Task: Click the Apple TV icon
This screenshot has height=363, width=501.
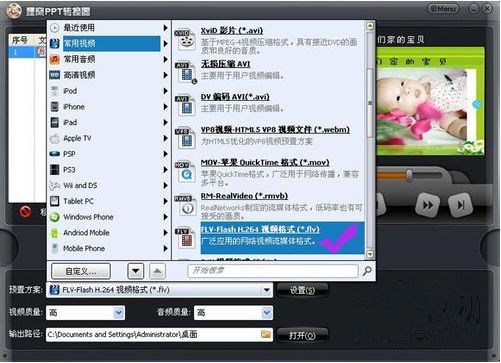Action: pyautogui.click(x=54, y=138)
